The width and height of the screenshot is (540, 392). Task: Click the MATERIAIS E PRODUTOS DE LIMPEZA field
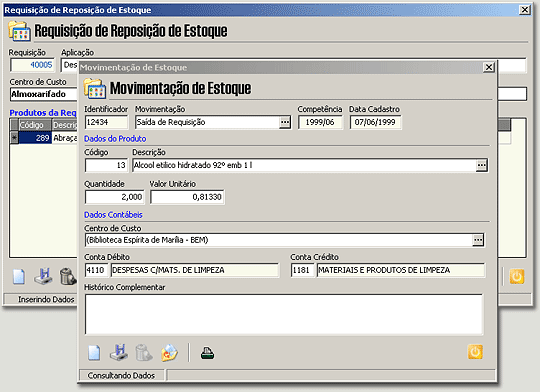point(401,270)
